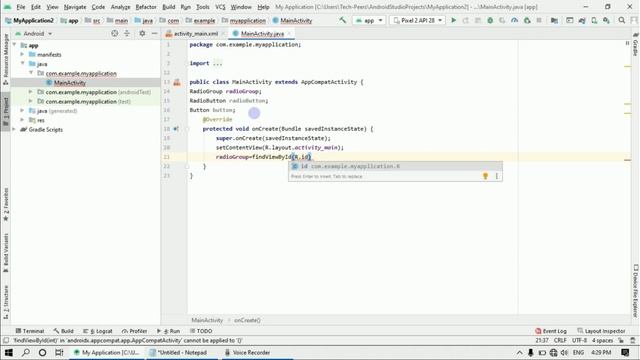
Task: Open the AVD Manager phone icon
Action: point(594,20)
